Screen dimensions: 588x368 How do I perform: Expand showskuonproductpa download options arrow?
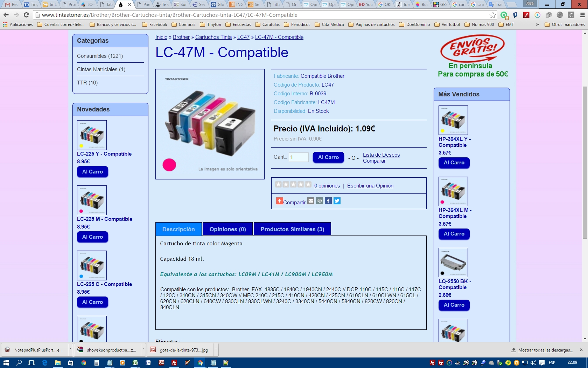(143, 349)
